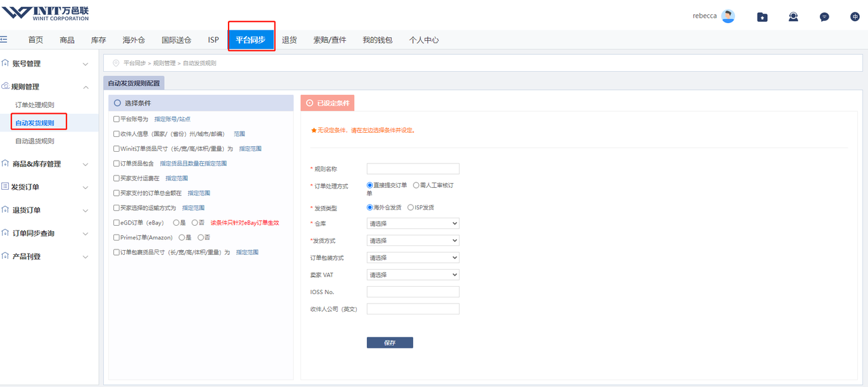Expand the 产品刊登 section

pos(85,257)
